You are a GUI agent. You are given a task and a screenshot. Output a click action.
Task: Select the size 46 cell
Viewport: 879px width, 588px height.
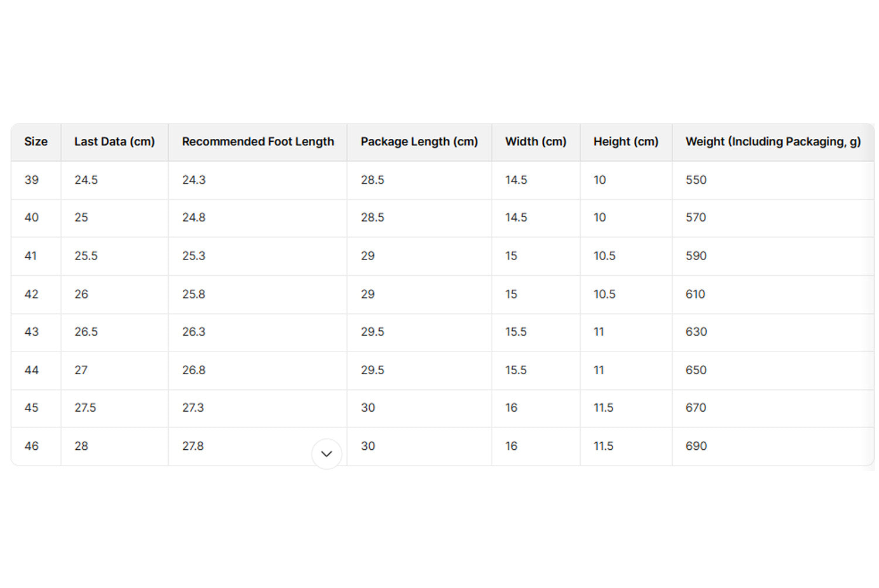click(32, 446)
